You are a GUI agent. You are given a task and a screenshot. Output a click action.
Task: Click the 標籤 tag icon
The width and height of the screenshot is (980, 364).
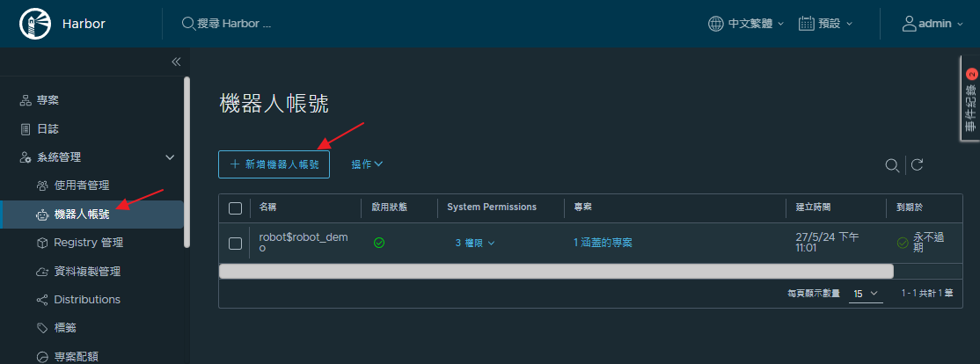[x=42, y=328]
